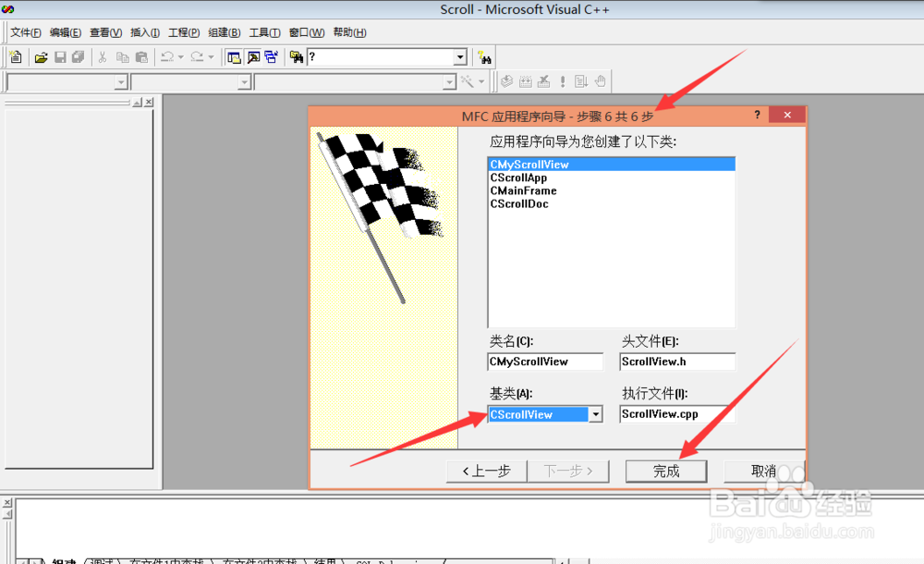Click the implementation file field ScrollView.cpp

pos(677,414)
